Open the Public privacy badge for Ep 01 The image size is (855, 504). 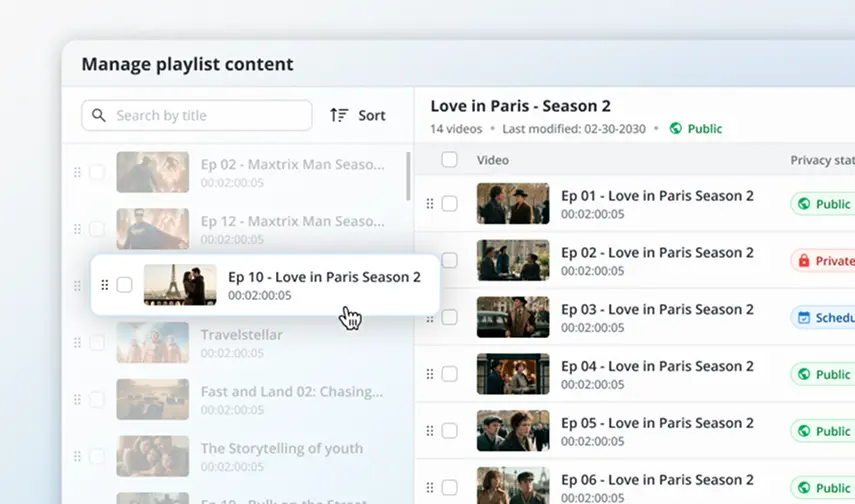point(823,204)
